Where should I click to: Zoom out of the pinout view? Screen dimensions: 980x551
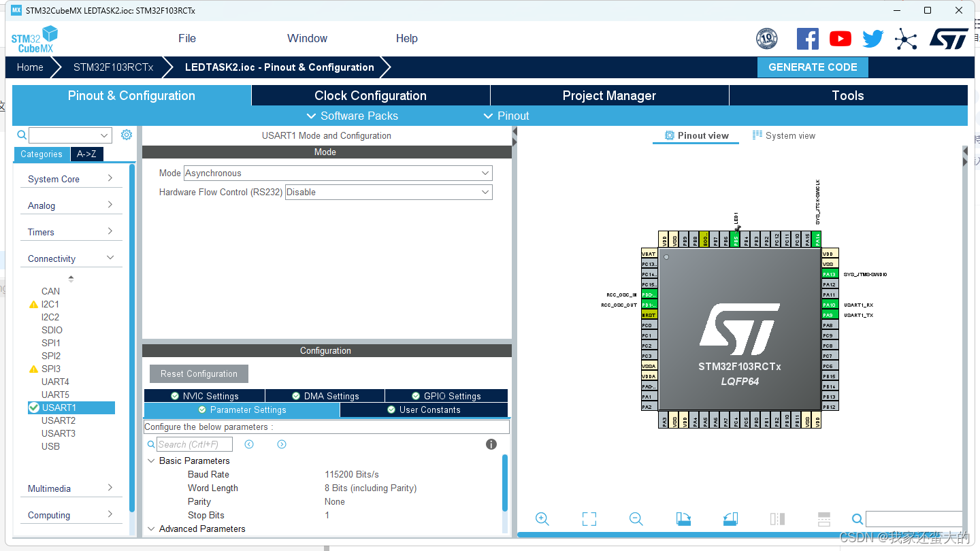coord(636,518)
